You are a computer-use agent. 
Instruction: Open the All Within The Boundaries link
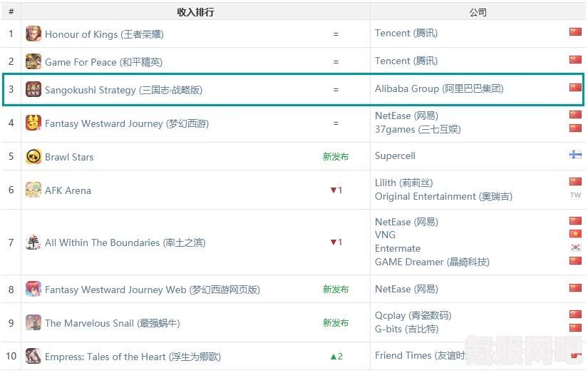pyautogui.click(x=125, y=242)
